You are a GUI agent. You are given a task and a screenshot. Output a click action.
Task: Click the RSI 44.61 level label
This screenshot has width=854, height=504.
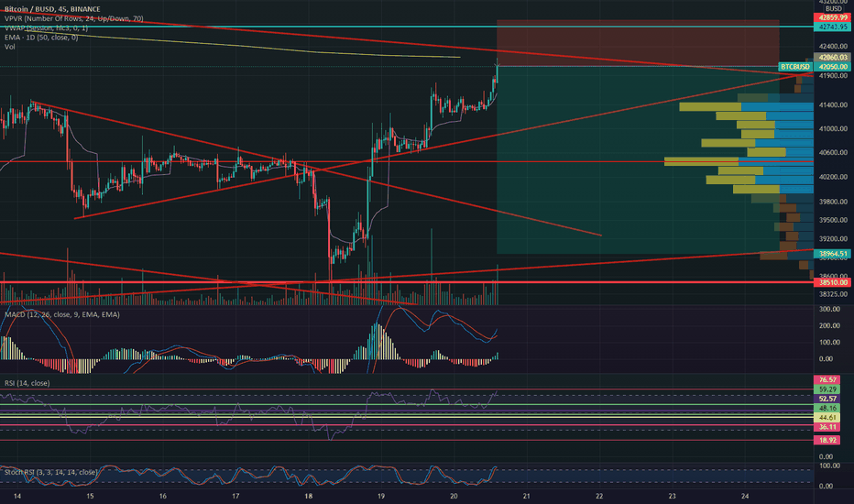click(827, 417)
